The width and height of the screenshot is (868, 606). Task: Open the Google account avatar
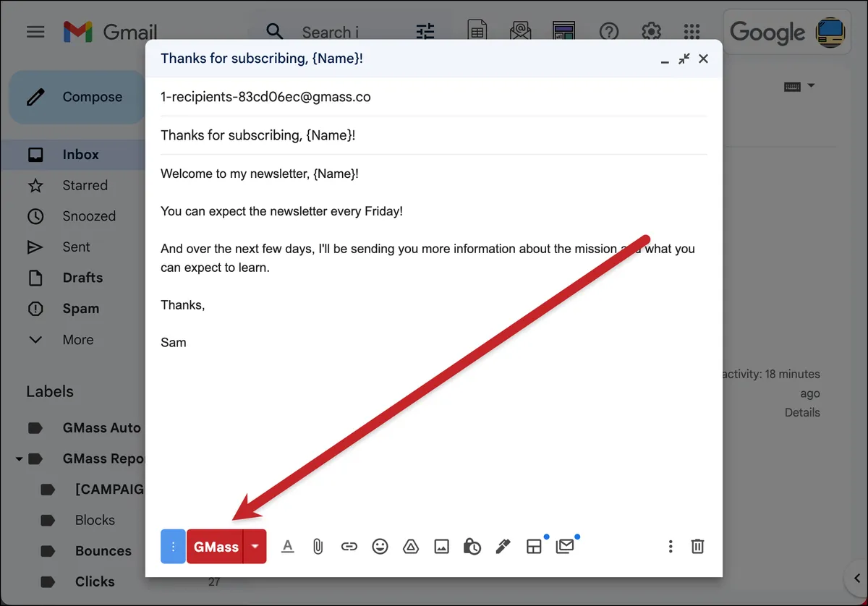[831, 33]
